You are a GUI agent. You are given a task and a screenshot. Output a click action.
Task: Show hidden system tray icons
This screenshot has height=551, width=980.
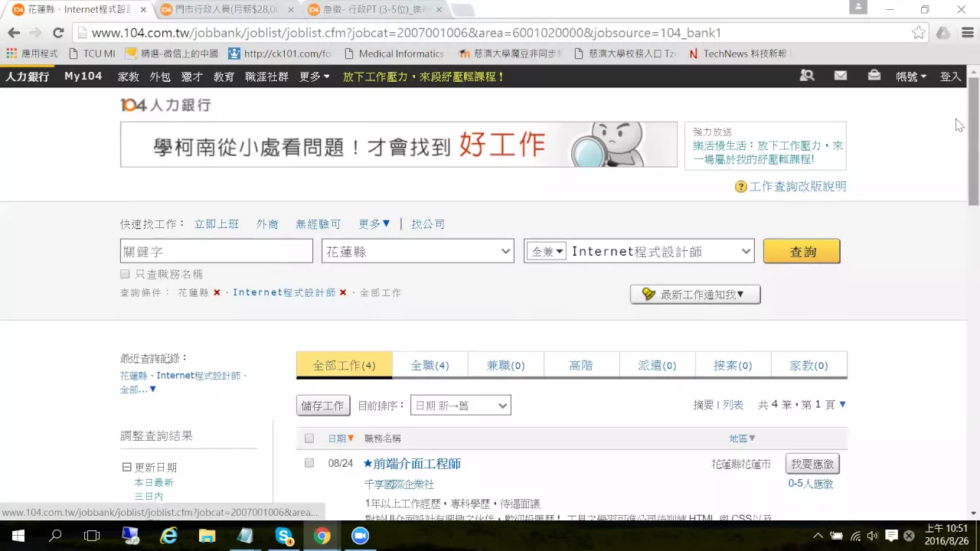818,536
